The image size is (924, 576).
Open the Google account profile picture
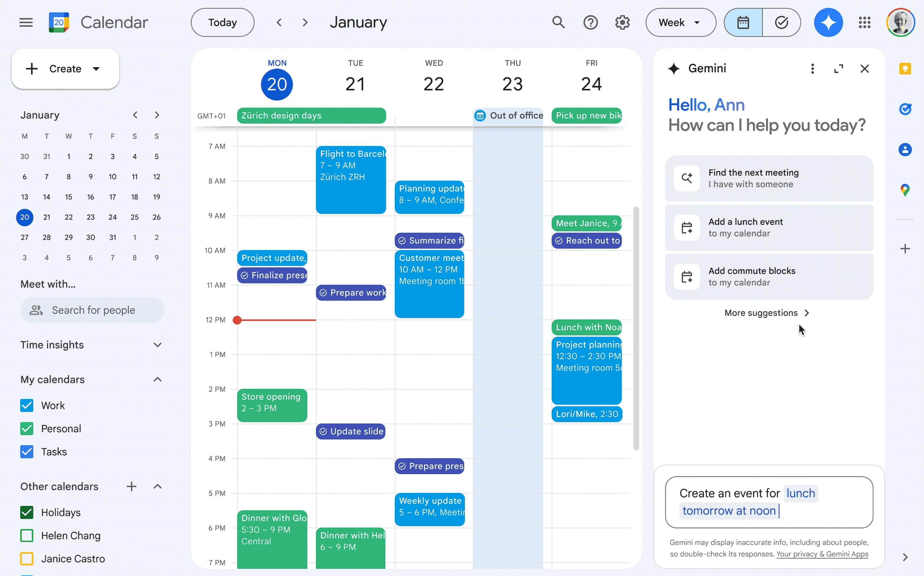900,22
